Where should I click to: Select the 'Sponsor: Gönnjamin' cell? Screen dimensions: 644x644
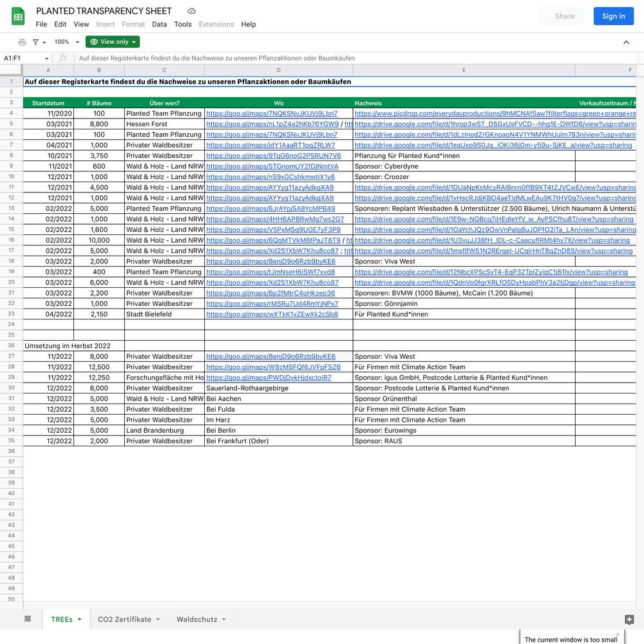(x=464, y=303)
